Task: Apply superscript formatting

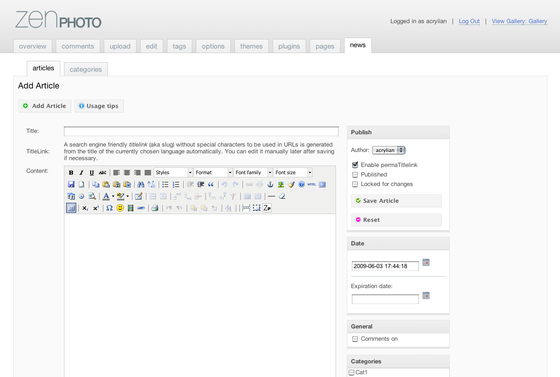Action: [x=96, y=208]
